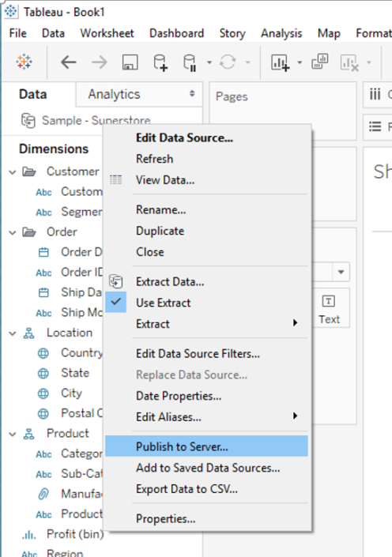Open the mark type dropdown arrow
The height and width of the screenshot is (557, 392).
point(341,272)
